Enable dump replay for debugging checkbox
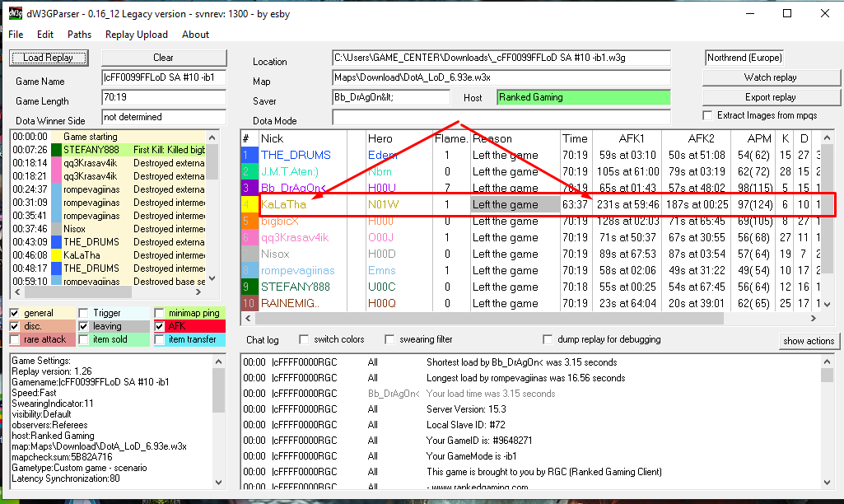This screenshot has height=504, width=844. coord(548,339)
